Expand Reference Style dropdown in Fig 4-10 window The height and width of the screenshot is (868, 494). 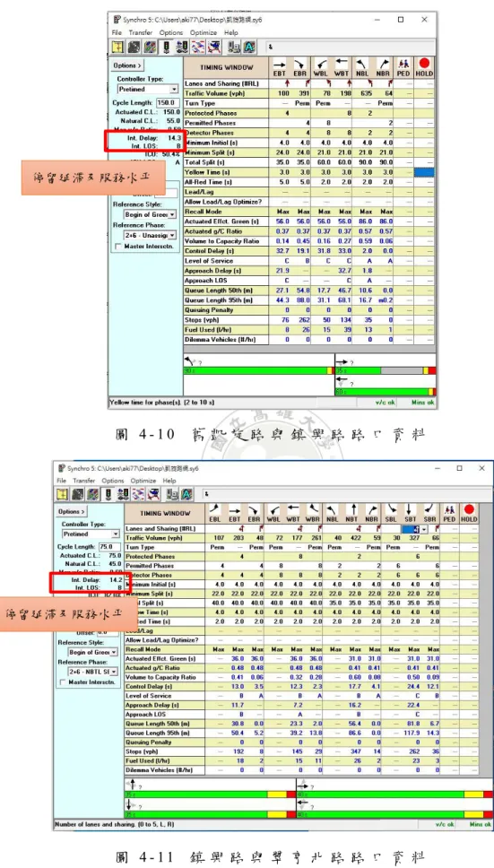click(x=172, y=214)
